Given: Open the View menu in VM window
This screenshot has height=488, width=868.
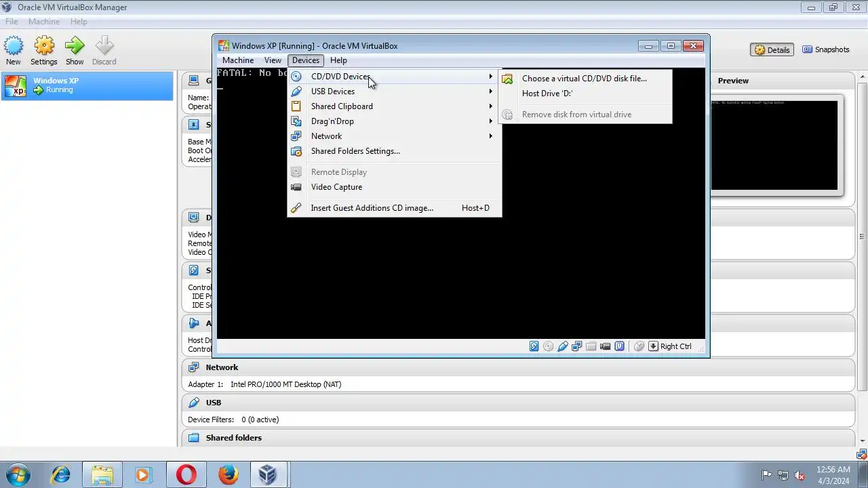Looking at the screenshot, I should click(x=273, y=60).
